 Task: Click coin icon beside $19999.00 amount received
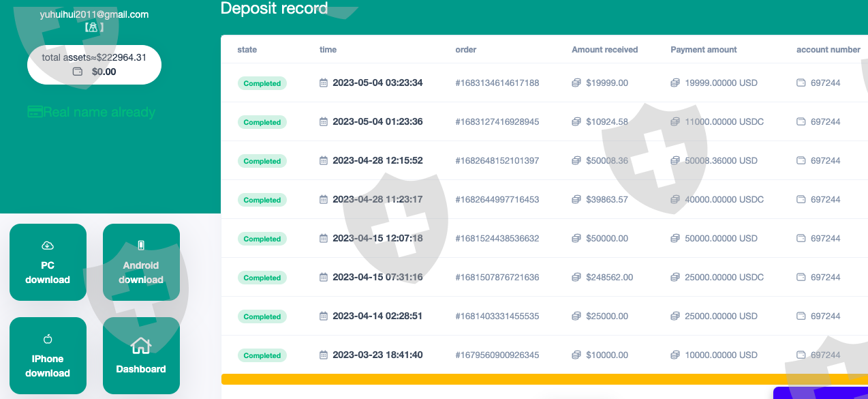coord(576,83)
